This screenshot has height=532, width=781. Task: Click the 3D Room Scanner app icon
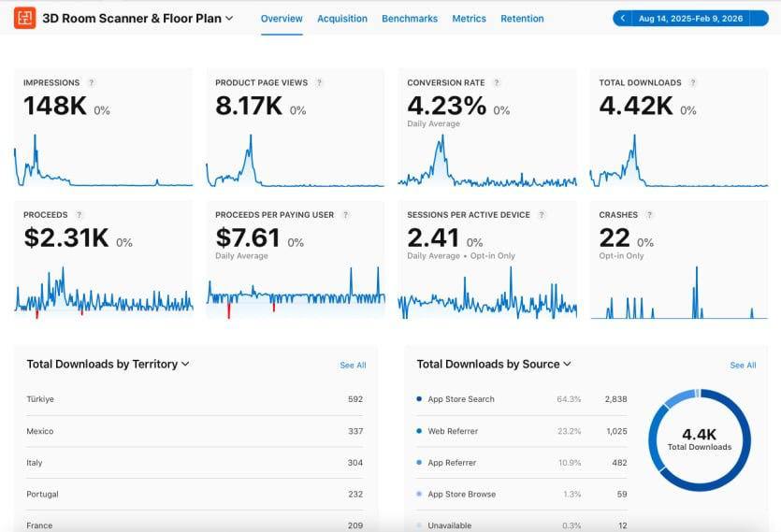[x=24, y=18]
